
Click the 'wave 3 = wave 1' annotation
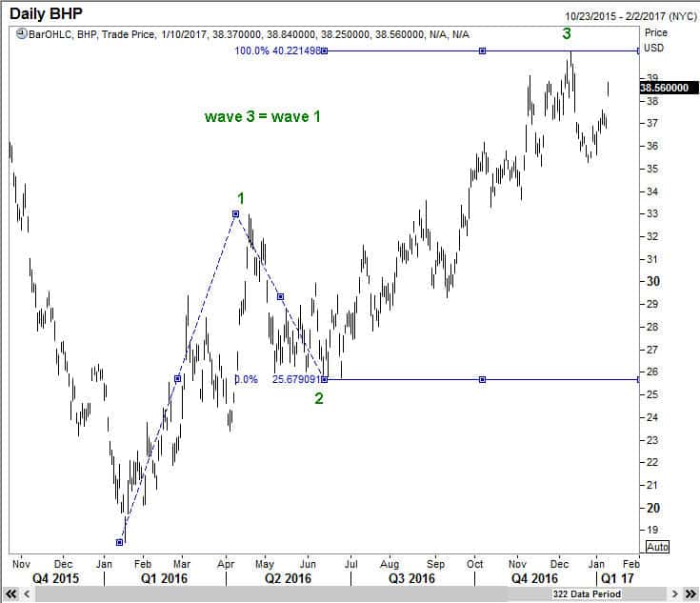[x=263, y=116]
